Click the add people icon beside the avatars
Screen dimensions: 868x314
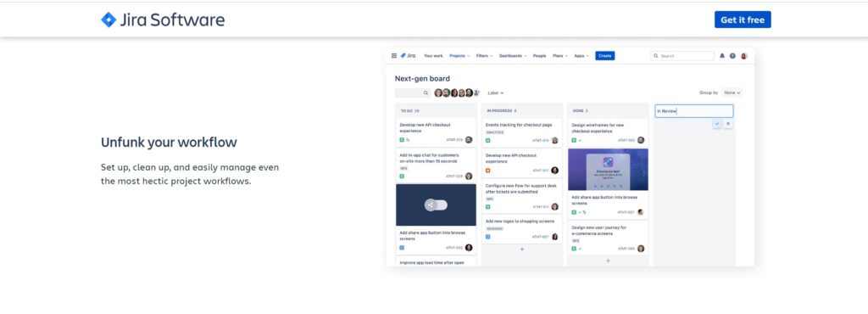476,93
